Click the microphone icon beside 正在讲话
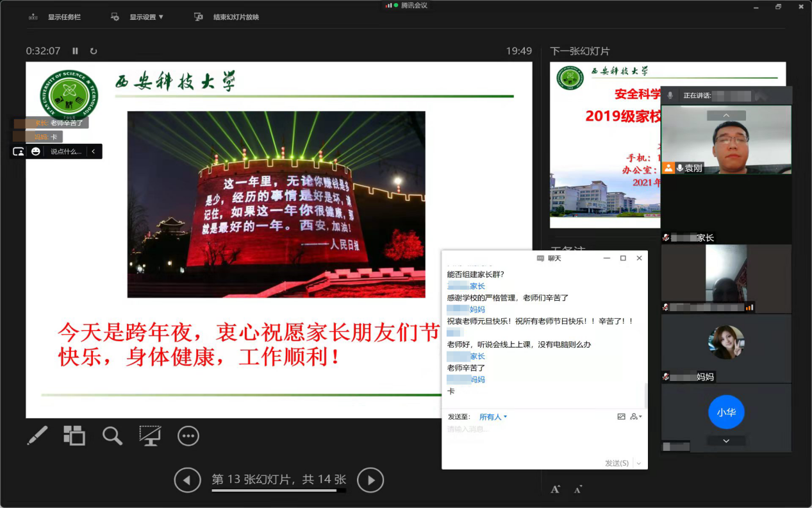The height and width of the screenshot is (508, 812). (x=670, y=95)
